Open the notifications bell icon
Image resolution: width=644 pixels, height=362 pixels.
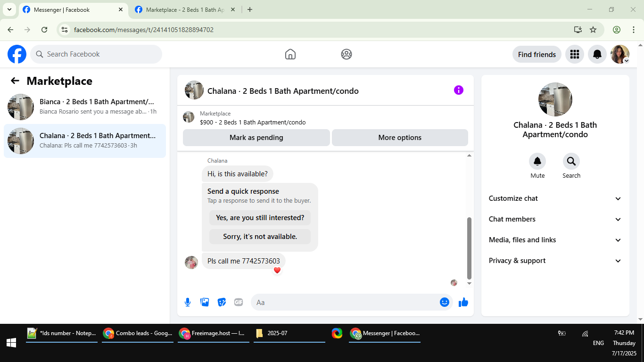[x=597, y=54]
